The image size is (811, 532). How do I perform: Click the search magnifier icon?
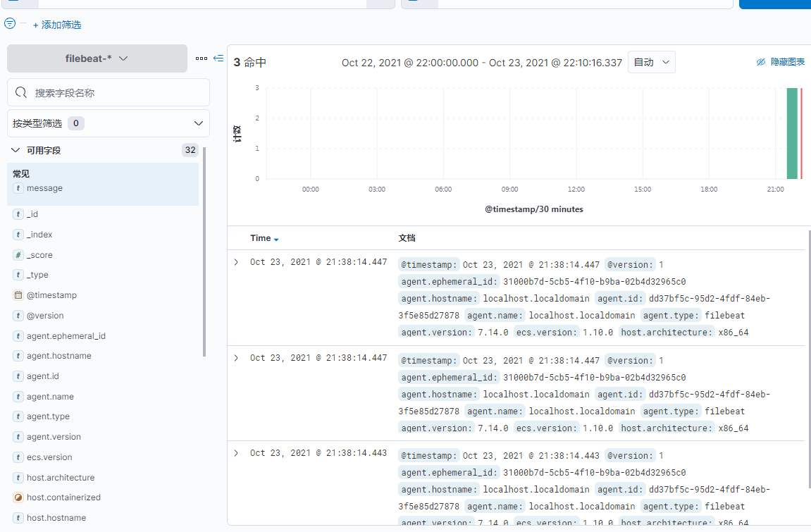pyautogui.click(x=21, y=92)
